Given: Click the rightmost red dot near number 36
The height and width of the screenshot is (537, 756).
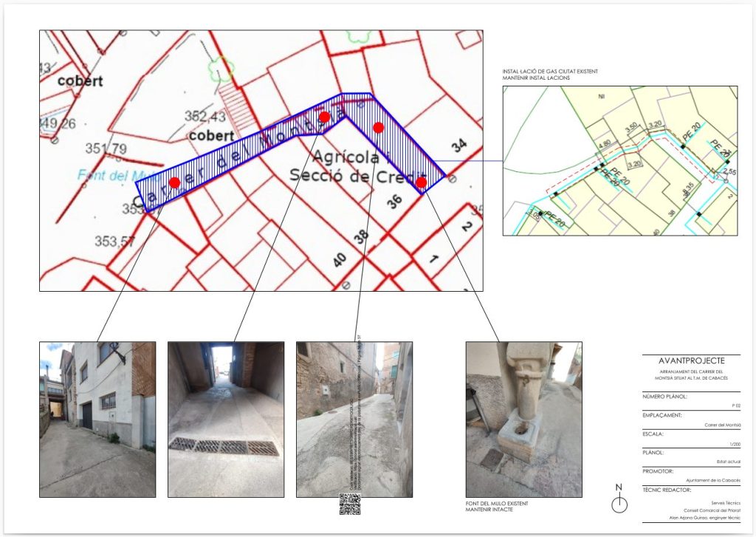Looking at the screenshot, I should 421,182.
